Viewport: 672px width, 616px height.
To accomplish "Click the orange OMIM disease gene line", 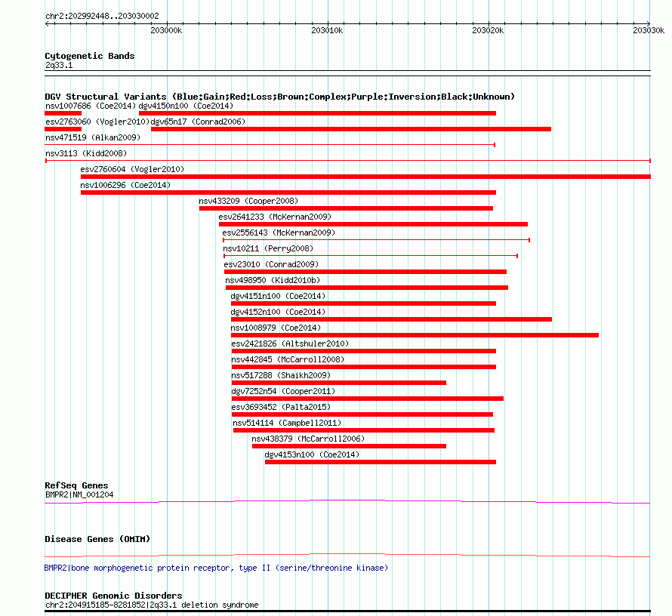I will coord(347,555).
